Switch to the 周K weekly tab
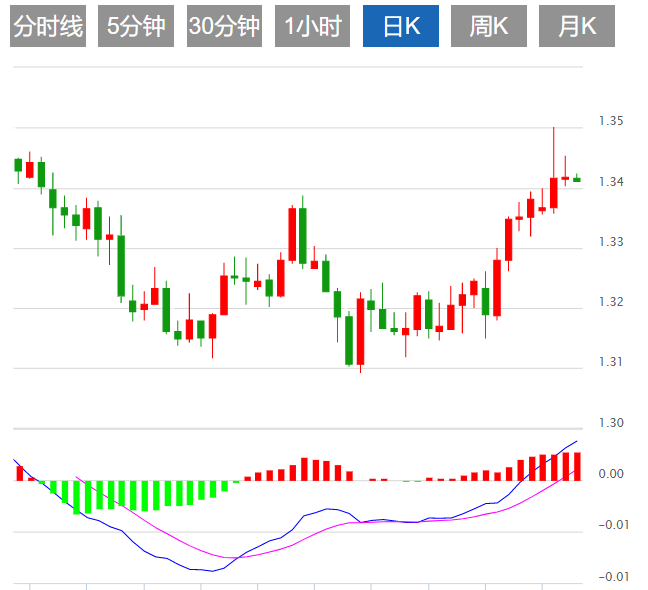This screenshot has height=590, width=648. pos(489,26)
